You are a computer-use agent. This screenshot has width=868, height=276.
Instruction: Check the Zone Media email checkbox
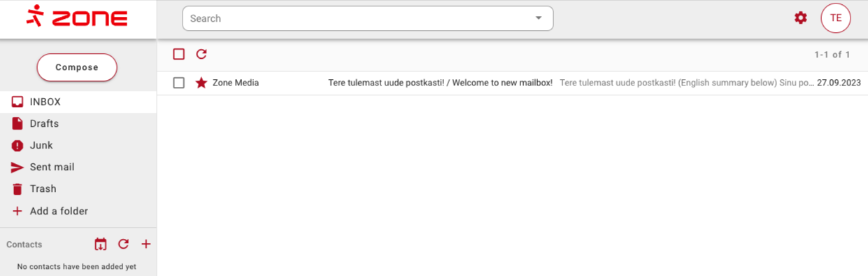(x=179, y=83)
